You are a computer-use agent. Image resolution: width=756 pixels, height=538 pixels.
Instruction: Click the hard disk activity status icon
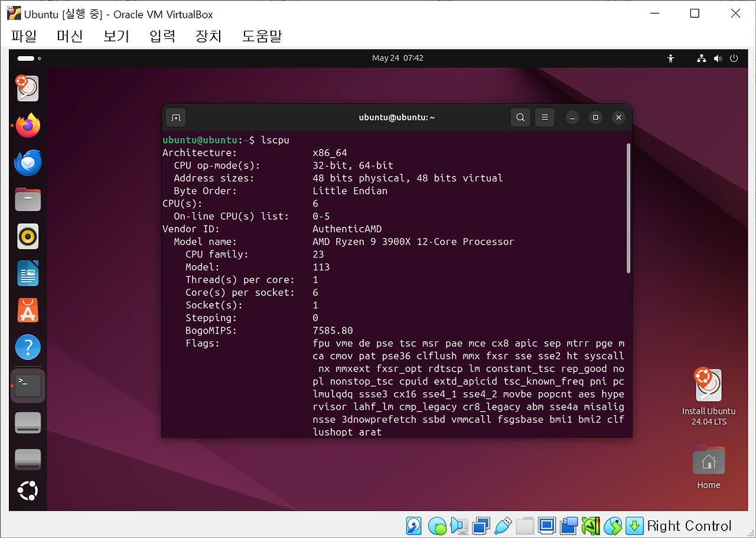pyautogui.click(x=414, y=525)
